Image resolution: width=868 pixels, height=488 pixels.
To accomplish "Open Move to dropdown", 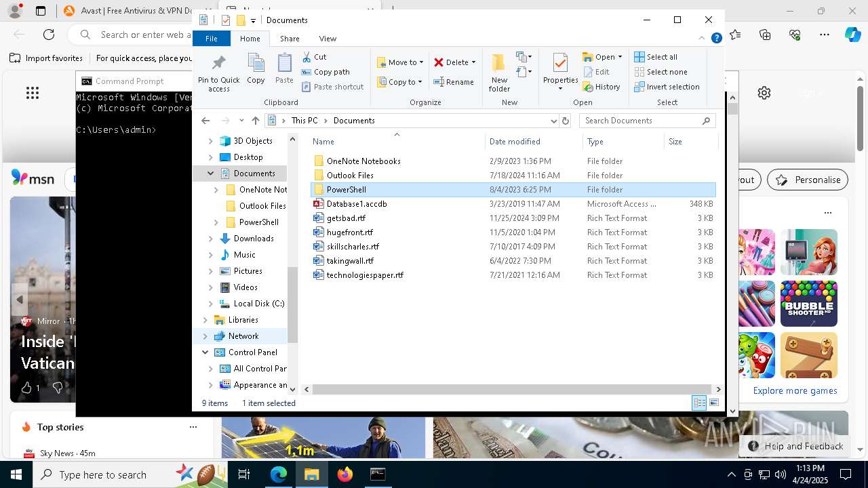I will tap(400, 62).
